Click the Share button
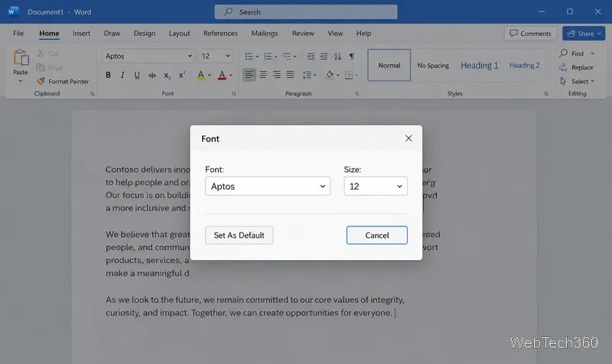This screenshot has height=364, width=612. tap(584, 34)
